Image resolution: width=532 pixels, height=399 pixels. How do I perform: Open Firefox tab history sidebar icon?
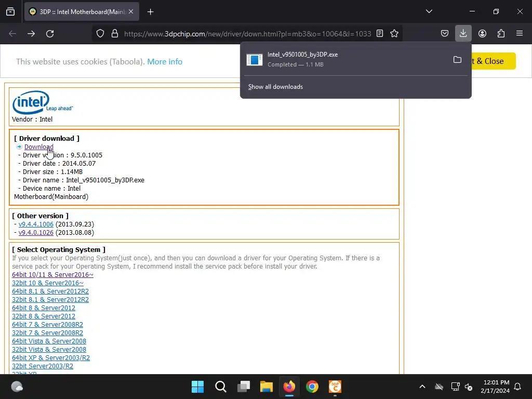[x=10, y=11]
